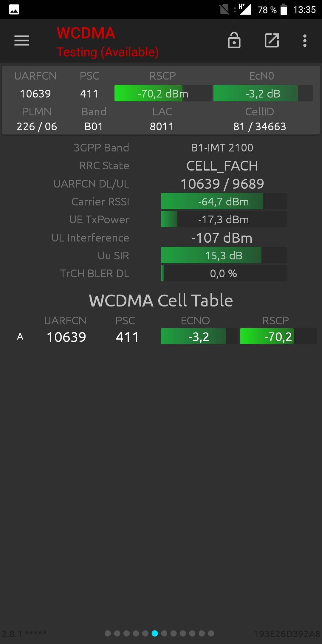Tap the WCDMA Testing (Available) title

click(x=107, y=42)
